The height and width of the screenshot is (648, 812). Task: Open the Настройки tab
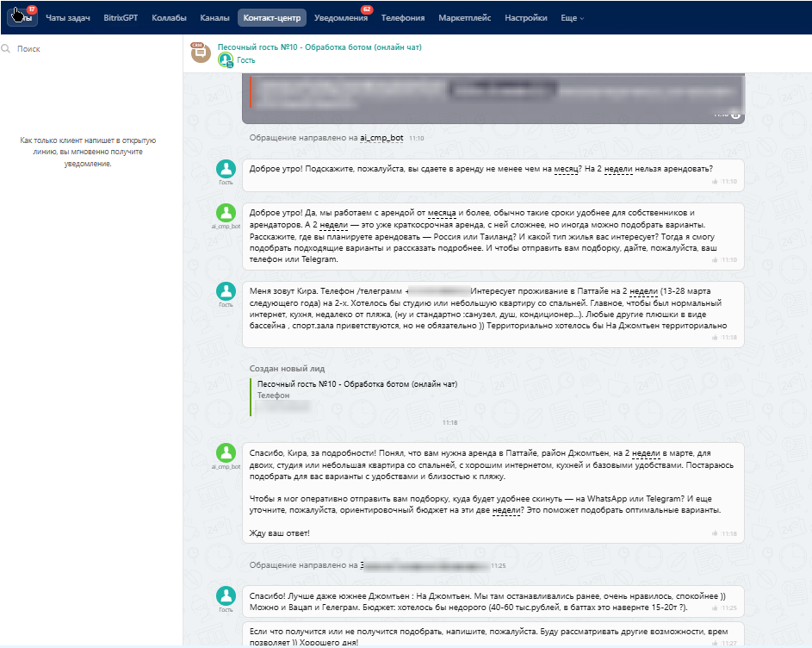(x=525, y=17)
